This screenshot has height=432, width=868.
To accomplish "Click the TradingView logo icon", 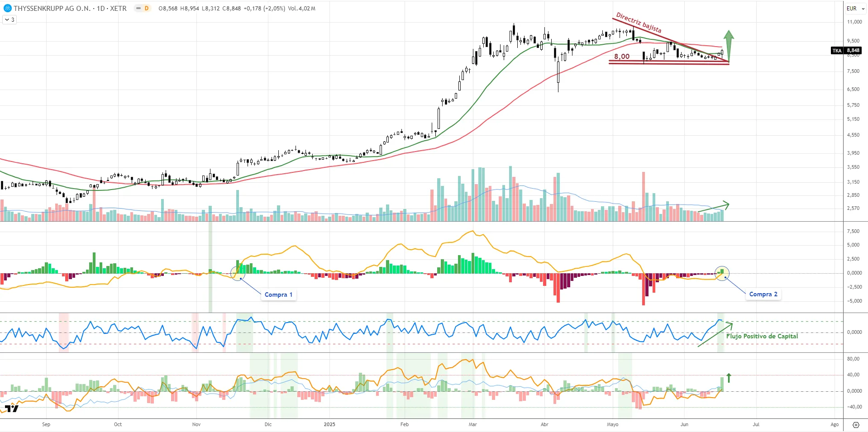I will point(12,409).
